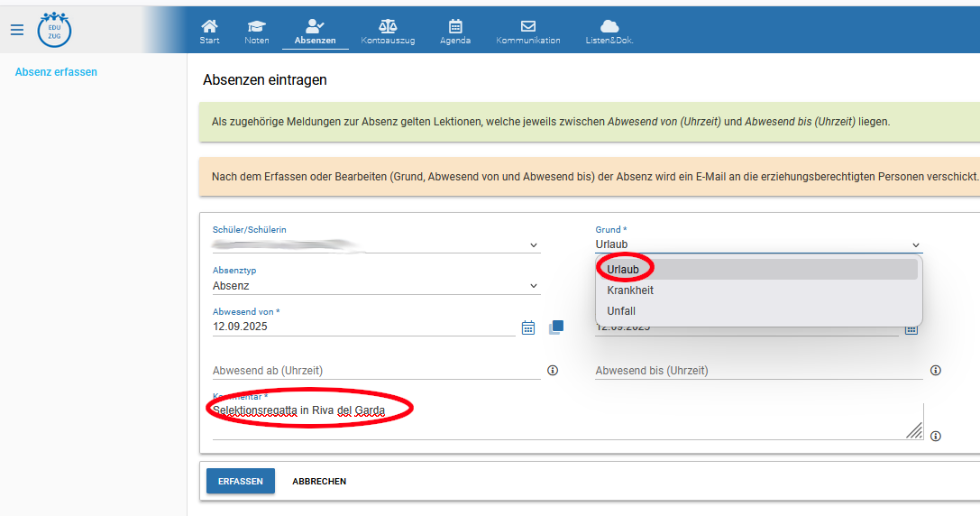Click the copy date icon beside calendar
980x516 pixels.
pos(555,327)
